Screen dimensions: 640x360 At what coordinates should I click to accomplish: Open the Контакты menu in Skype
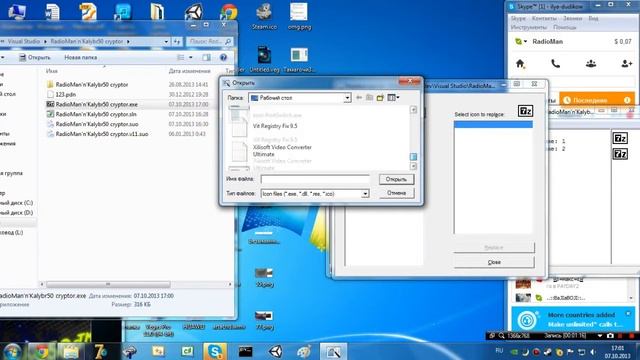(544, 19)
